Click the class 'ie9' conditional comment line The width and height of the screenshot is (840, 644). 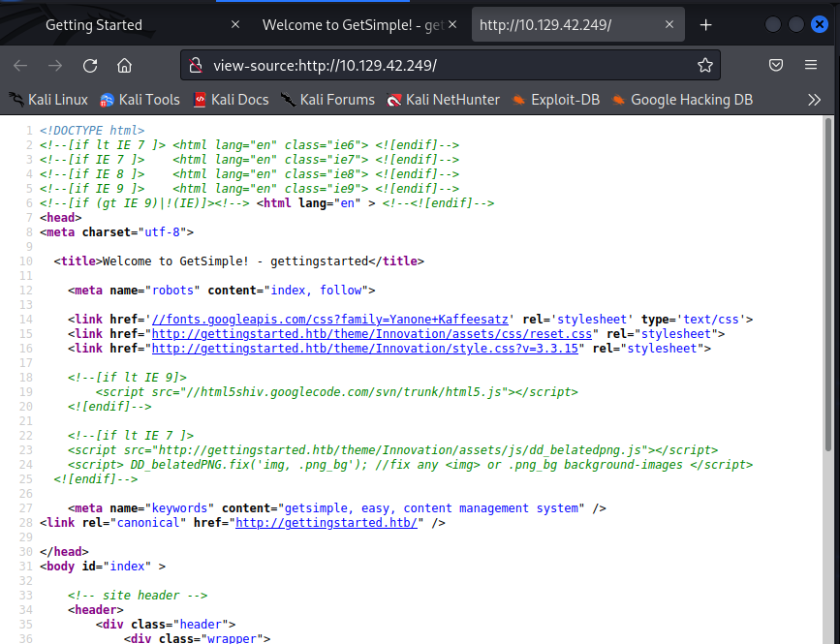pyautogui.click(x=249, y=189)
